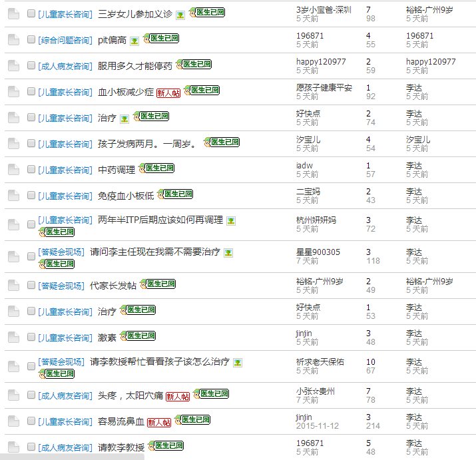
Task: Open the [儿童家长咨询] category of 激素
Action: 65,338
